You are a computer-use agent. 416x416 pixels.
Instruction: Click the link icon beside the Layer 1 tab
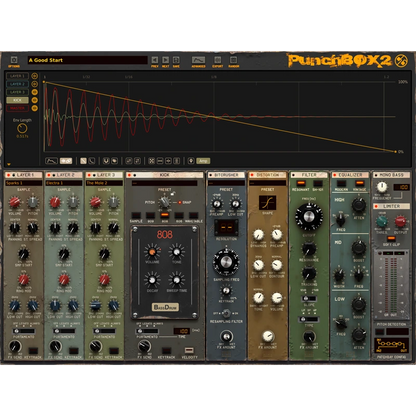pyautogui.click(x=34, y=76)
